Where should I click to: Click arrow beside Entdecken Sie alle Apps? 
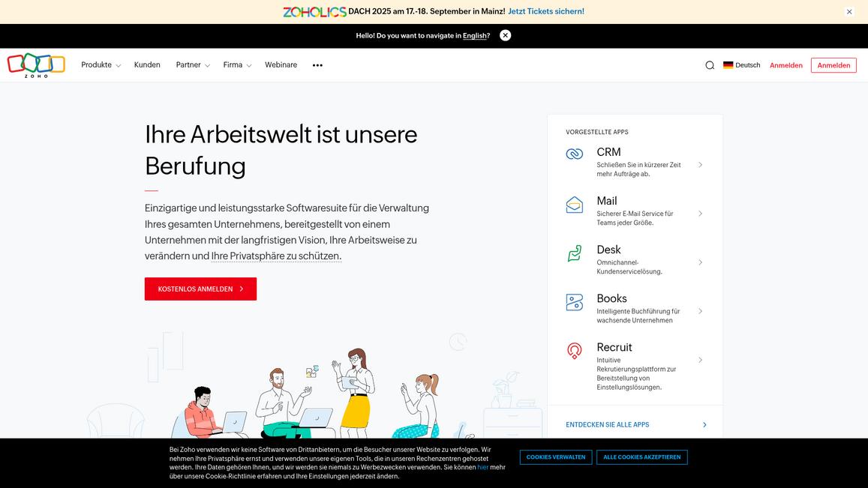(x=704, y=425)
